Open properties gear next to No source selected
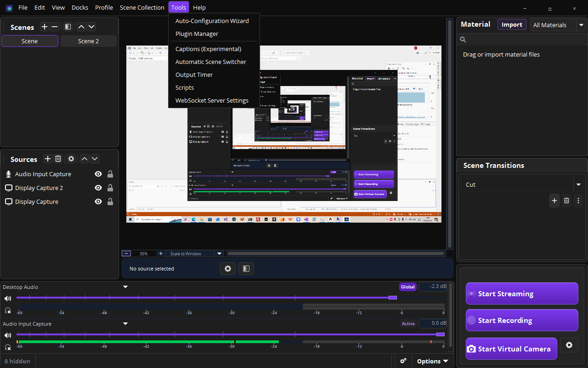The width and height of the screenshot is (588, 368). [228, 269]
